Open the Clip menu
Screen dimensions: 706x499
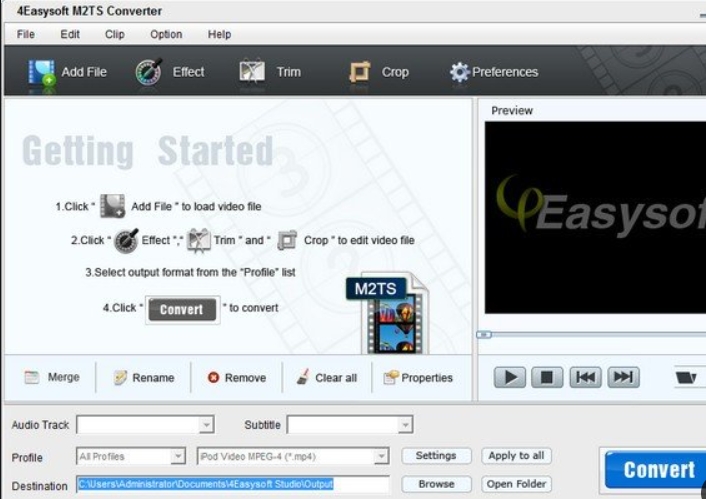[114, 34]
